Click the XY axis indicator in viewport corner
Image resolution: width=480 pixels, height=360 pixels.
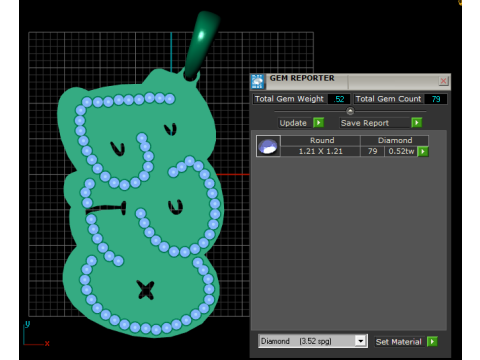coord(36,334)
